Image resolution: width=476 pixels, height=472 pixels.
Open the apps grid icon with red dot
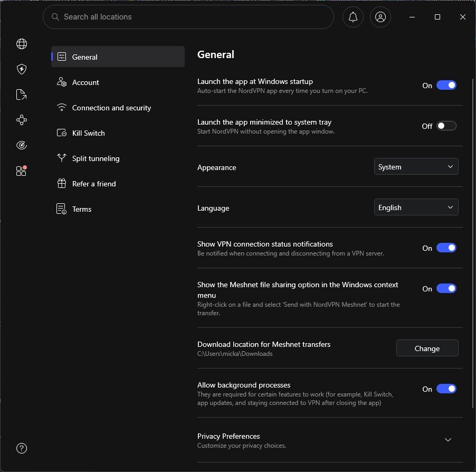pos(21,171)
